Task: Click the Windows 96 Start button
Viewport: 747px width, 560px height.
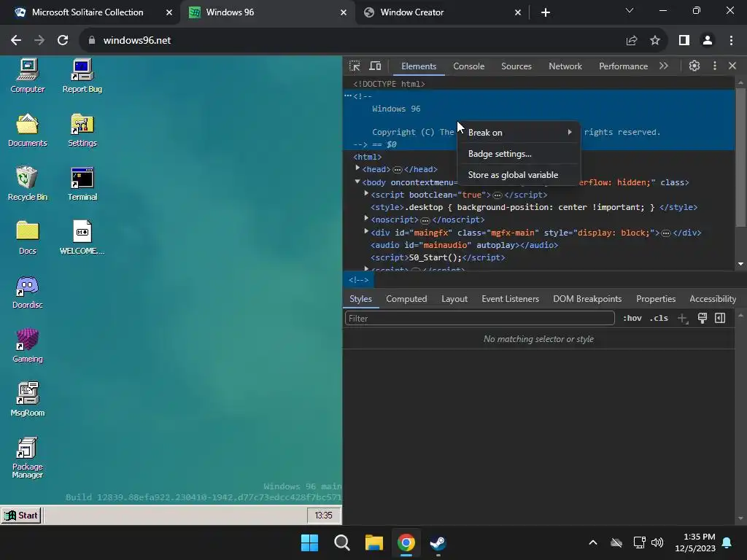Action: click(21, 516)
